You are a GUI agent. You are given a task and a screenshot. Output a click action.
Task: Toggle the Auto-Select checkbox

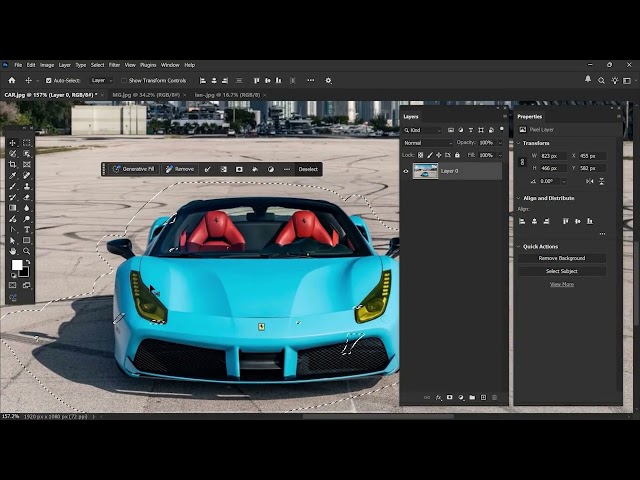(x=49, y=80)
